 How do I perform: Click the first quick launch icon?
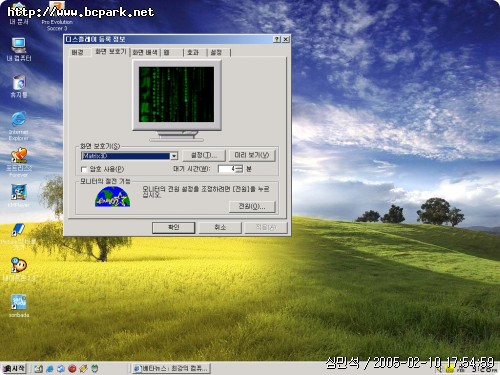pos(38,368)
